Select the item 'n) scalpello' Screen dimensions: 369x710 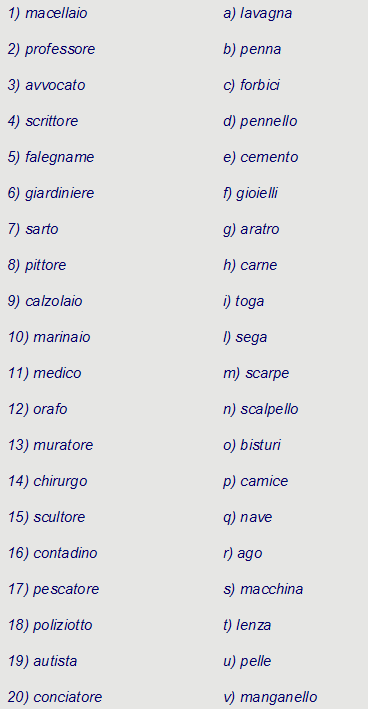[x=260, y=409]
